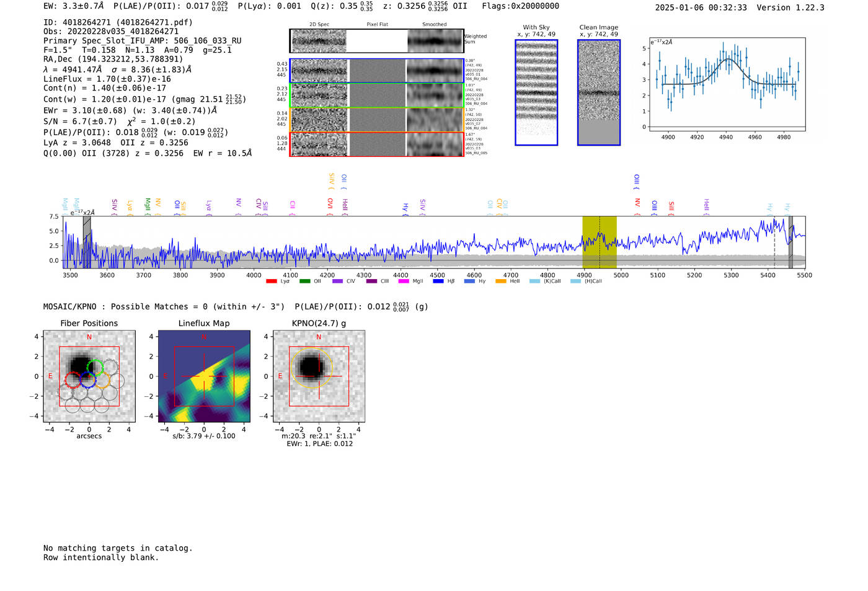
Task: Click the red Lyα legend swatch
Action: click(271, 281)
